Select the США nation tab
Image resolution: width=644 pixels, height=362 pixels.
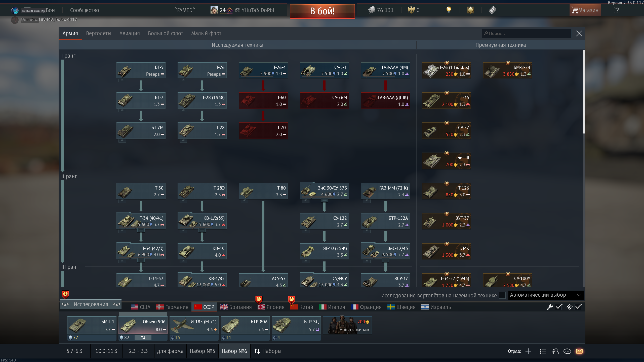(x=141, y=307)
